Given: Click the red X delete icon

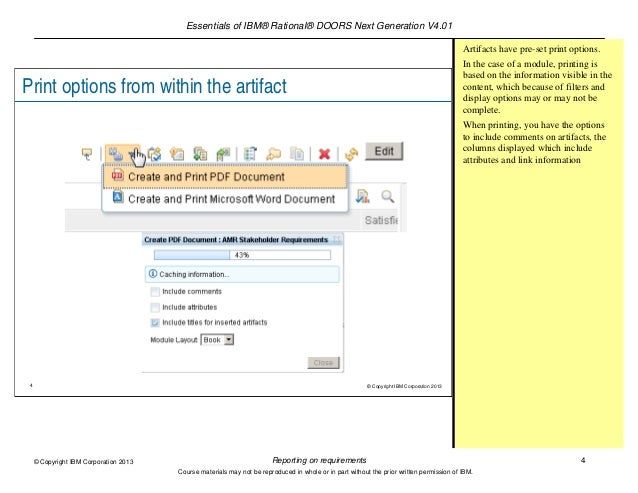Looking at the screenshot, I should point(324,154).
